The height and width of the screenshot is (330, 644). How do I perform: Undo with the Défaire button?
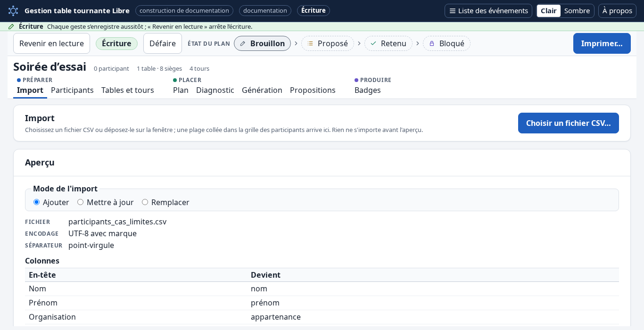[x=163, y=43]
